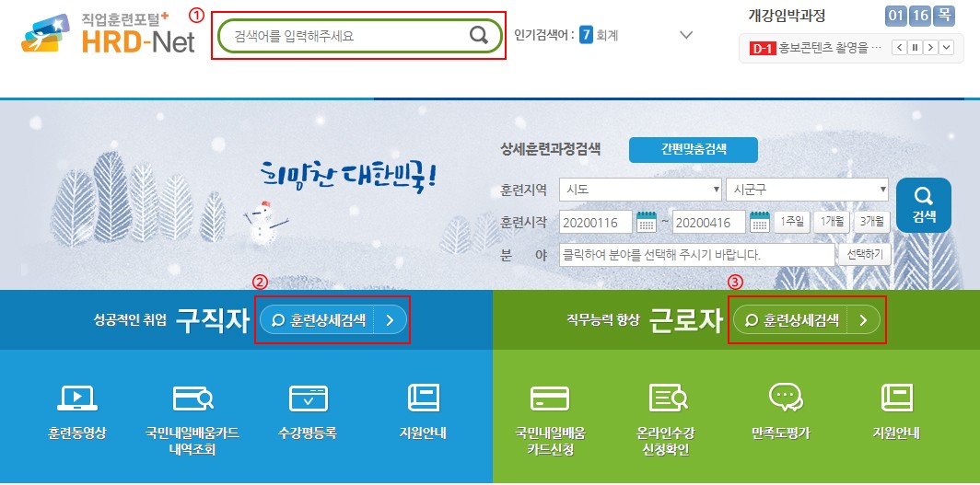Pause the 개강임박과정 rotation
Screen dimensions: 980x485
915,48
